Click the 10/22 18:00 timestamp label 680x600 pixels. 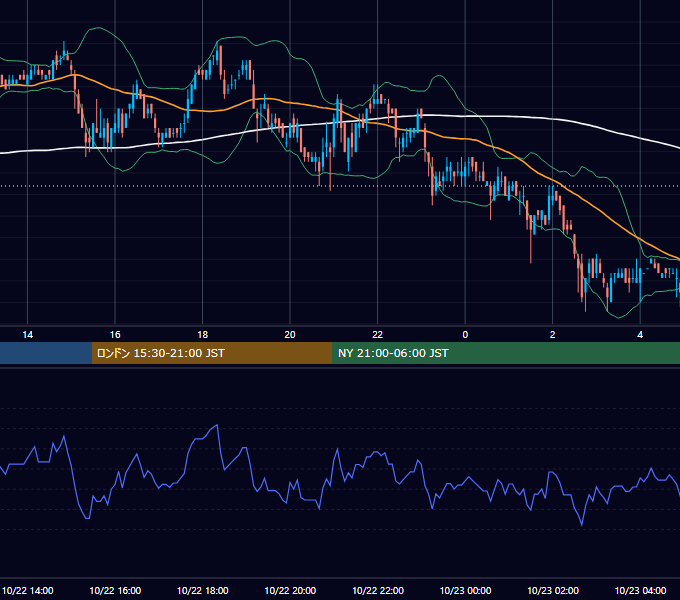[203, 590]
